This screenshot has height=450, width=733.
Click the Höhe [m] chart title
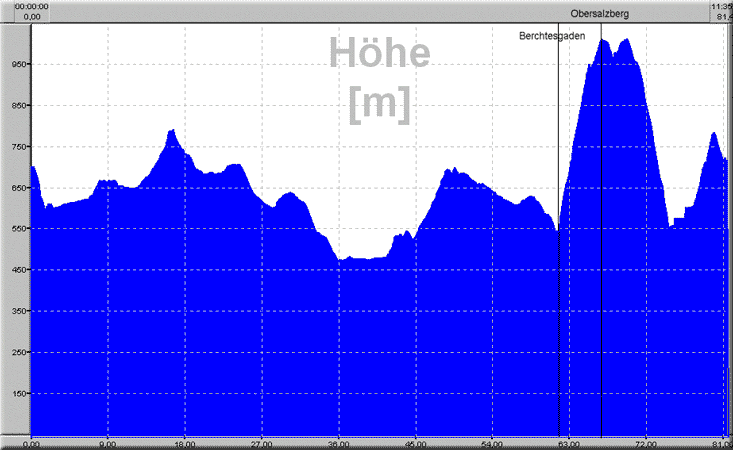click(380, 79)
